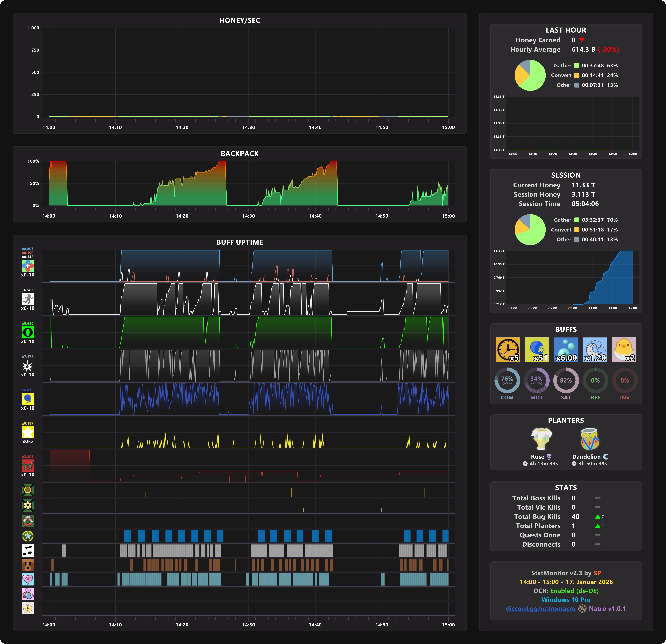This screenshot has height=644, width=666.
Task: Click the green Gather legend swatch in Last Hour
Action: coord(577,66)
